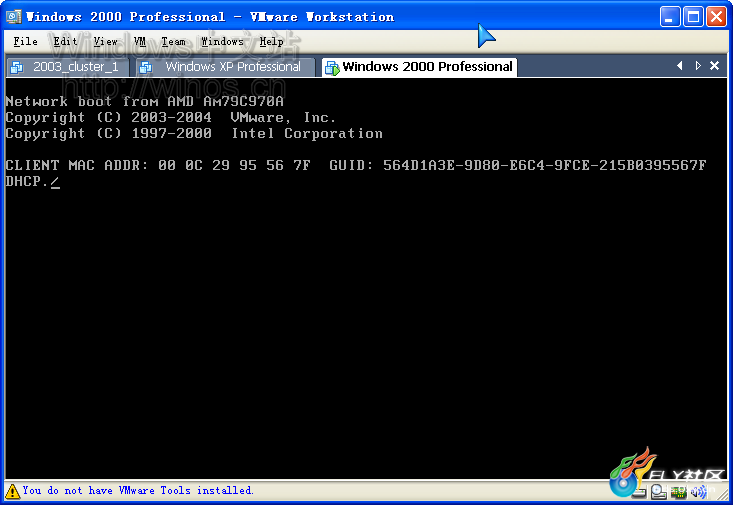Switch to the 2003_cluster_1 tab
The image size is (733, 505).
click(68, 67)
